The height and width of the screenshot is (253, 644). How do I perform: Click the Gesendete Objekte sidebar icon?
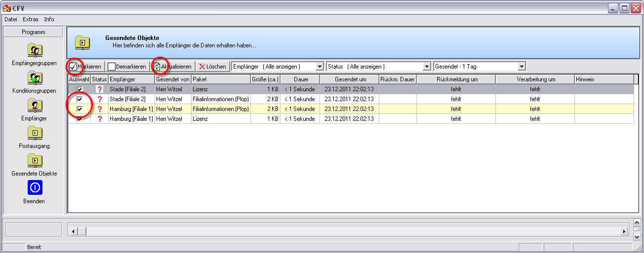coord(35,161)
